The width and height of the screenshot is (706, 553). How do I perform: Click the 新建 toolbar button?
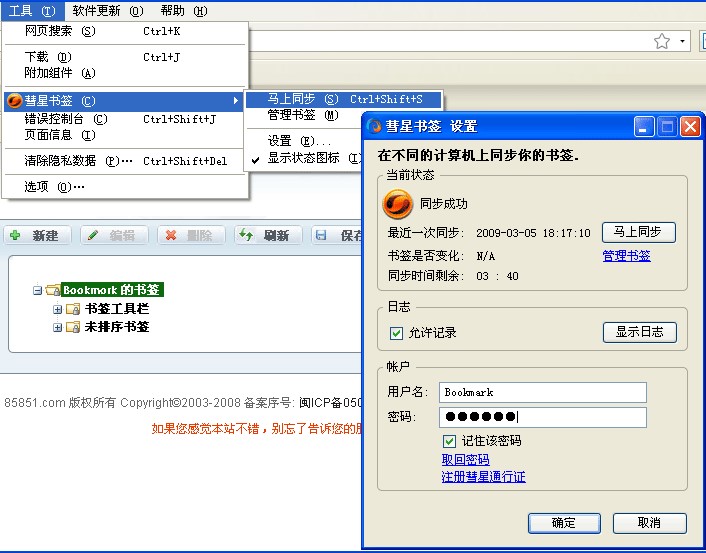click(38, 235)
